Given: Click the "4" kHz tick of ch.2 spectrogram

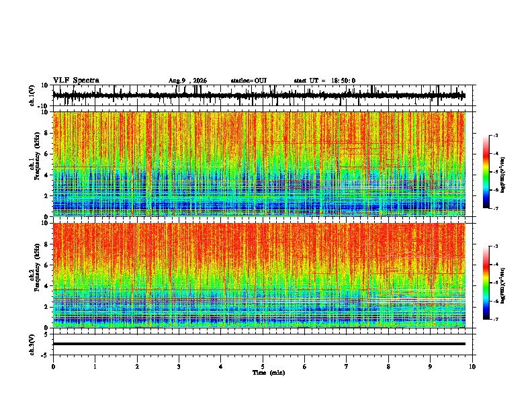Looking at the screenshot, I should coord(47,286).
